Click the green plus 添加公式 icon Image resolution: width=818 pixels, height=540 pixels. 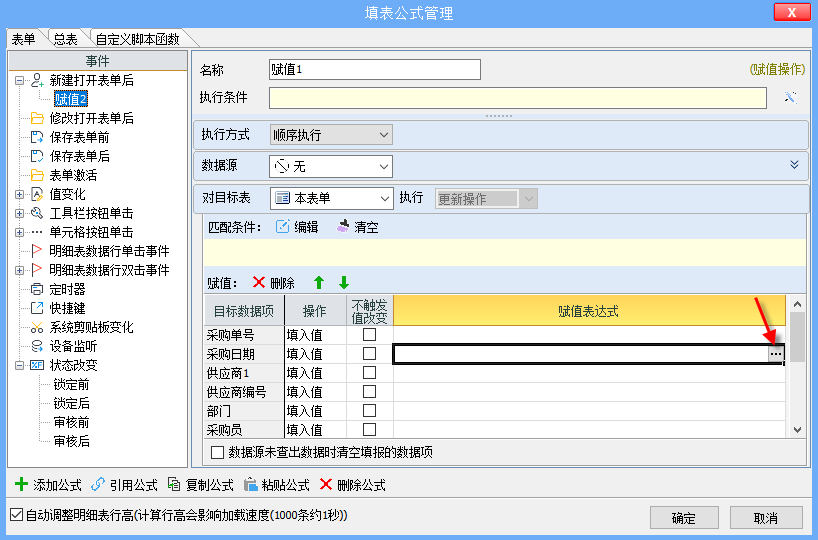coord(21,484)
